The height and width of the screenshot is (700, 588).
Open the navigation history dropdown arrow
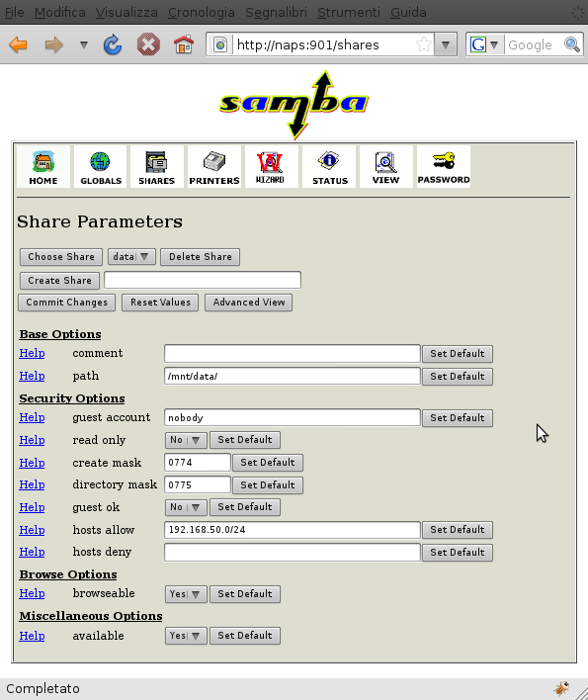click(x=83, y=44)
